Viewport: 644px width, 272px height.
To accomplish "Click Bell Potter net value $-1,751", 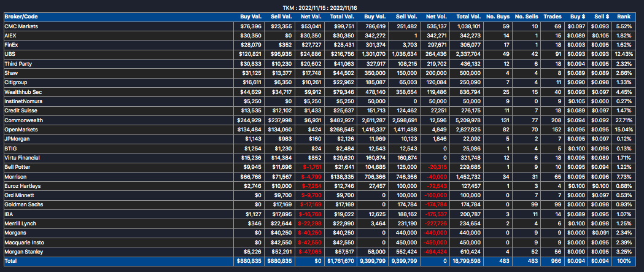I will point(313,167).
